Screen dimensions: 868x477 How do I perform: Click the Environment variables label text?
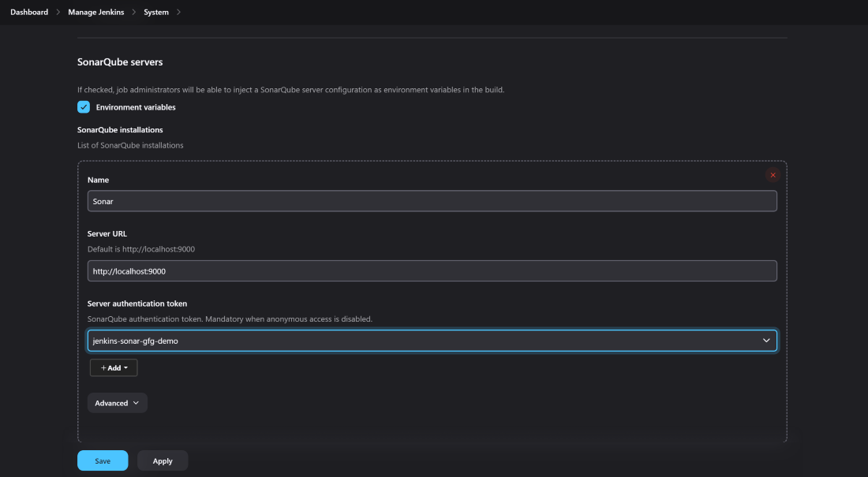click(136, 107)
